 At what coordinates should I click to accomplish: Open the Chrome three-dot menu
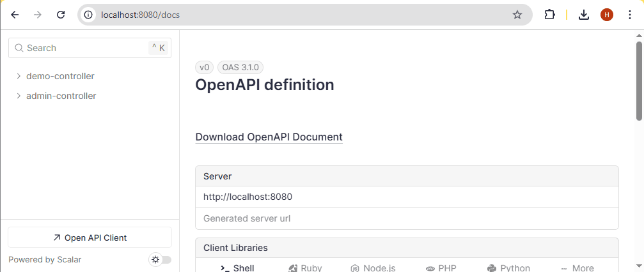(630, 15)
